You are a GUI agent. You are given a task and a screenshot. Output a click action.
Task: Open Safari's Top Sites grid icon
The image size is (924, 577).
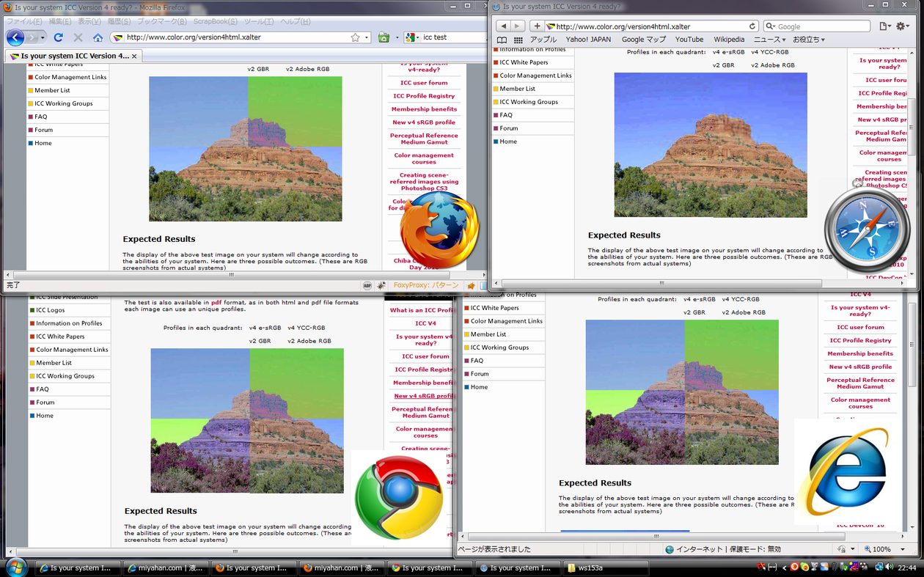[x=518, y=40]
